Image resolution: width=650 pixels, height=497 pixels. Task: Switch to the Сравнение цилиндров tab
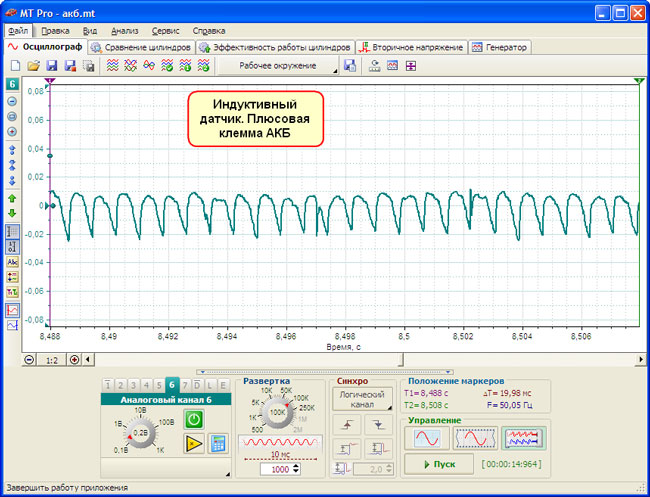pos(141,47)
